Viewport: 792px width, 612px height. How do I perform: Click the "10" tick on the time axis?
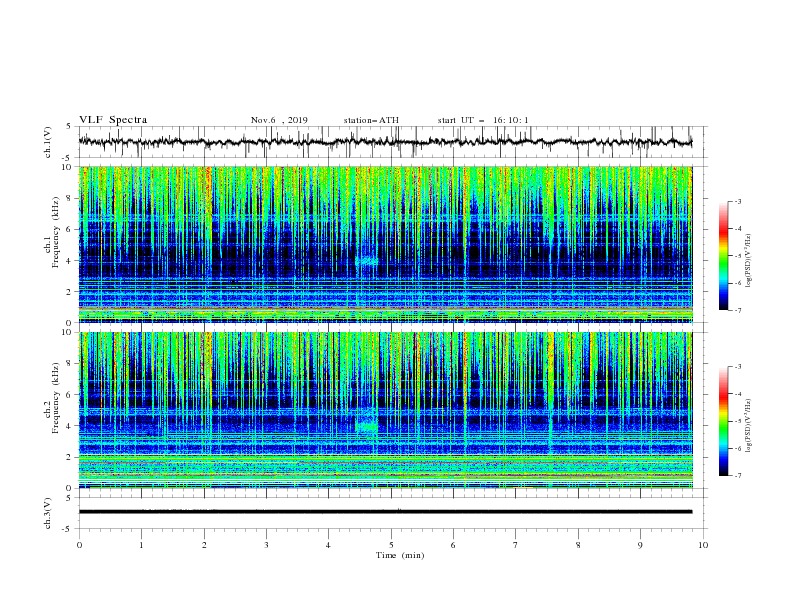pos(703,545)
